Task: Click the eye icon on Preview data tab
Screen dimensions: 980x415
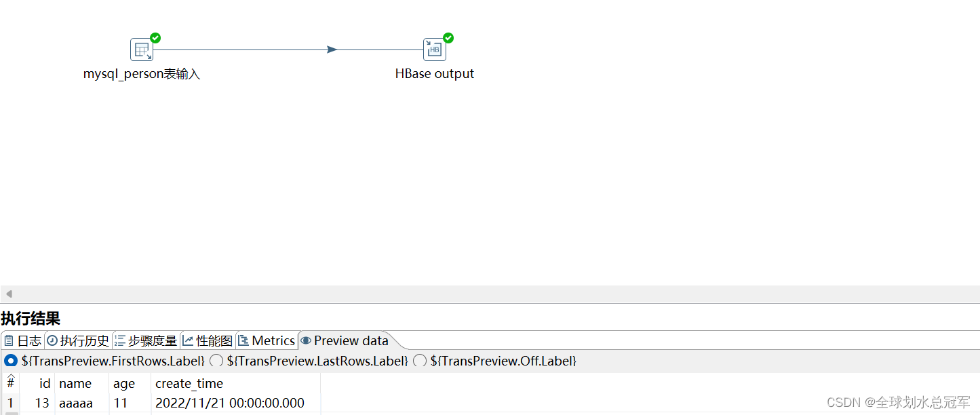Action: pos(306,340)
